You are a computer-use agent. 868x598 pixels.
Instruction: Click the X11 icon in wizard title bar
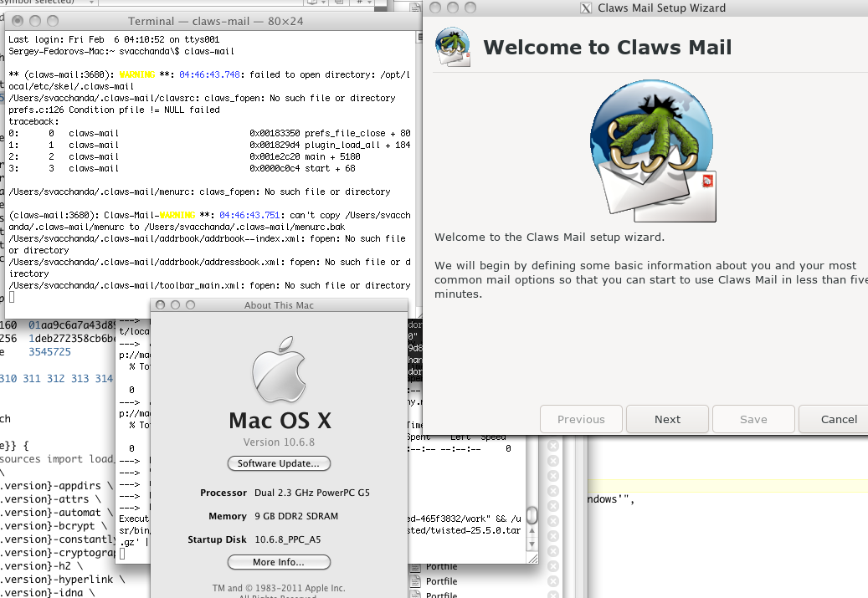[x=586, y=8]
